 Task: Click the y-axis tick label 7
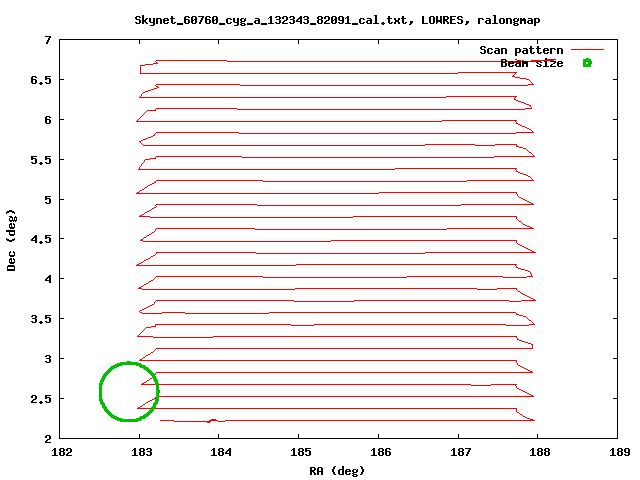pos(48,40)
